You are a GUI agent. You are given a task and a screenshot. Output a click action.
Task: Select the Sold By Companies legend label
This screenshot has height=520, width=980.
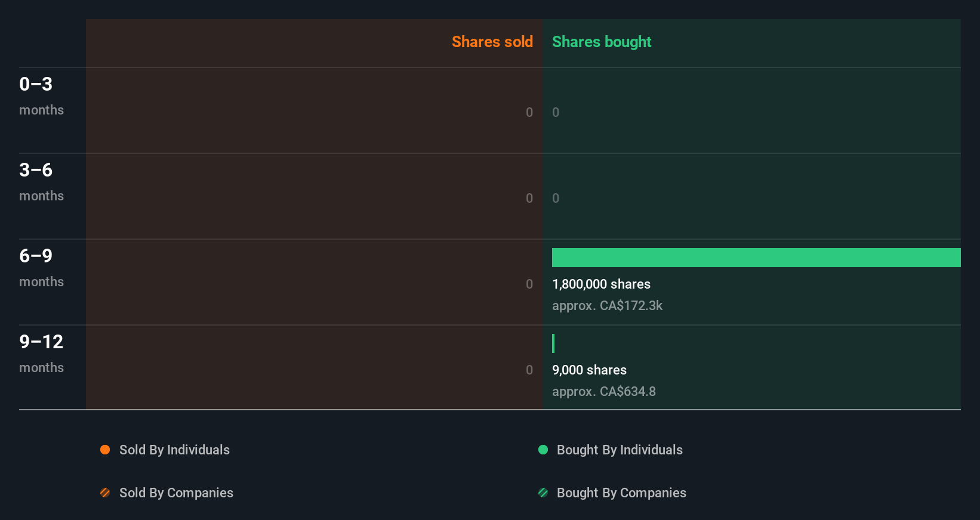(176, 493)
